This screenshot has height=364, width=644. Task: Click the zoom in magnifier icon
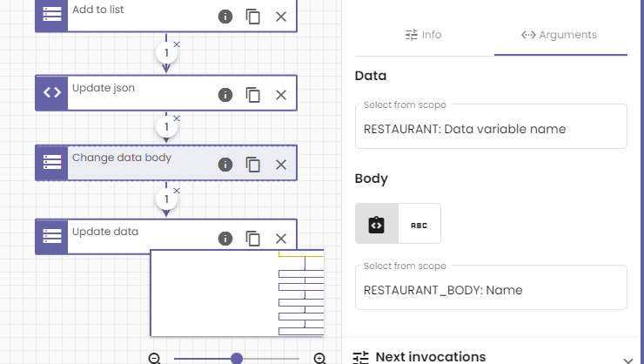[319, 359]
